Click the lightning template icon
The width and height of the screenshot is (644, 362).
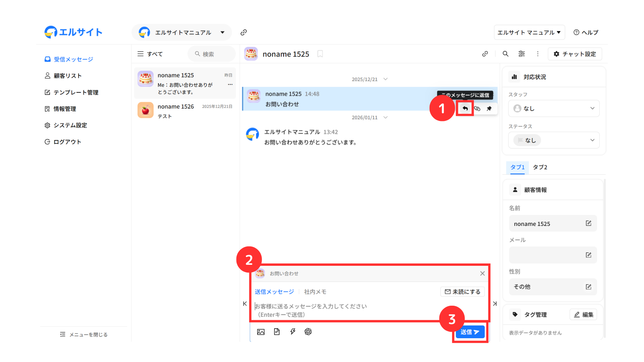tap(292, 332)
